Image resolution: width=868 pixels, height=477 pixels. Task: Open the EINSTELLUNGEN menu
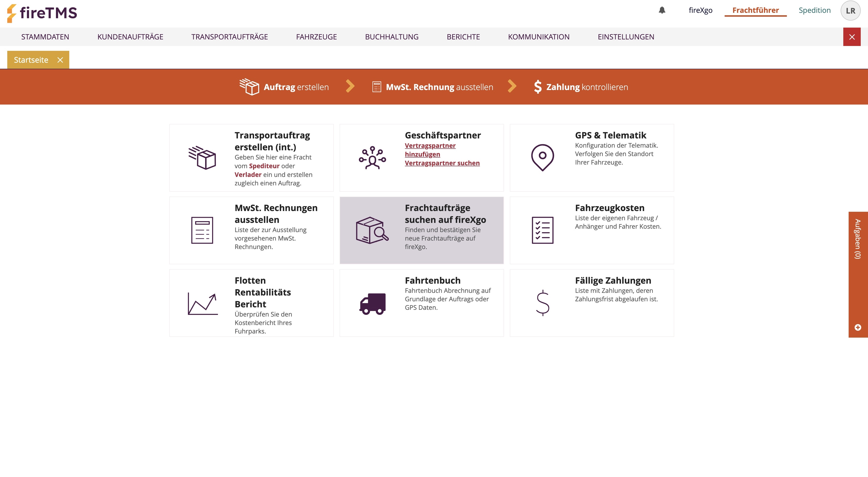pyautogui.click(x=626, y=37)
